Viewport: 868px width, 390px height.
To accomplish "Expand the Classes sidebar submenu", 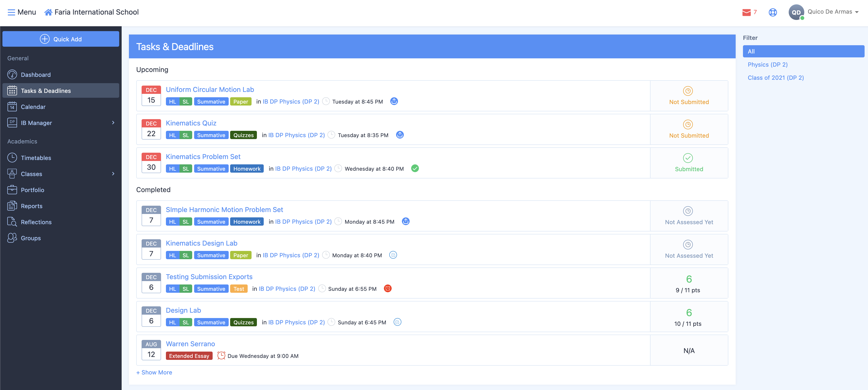I will (113, 174).
